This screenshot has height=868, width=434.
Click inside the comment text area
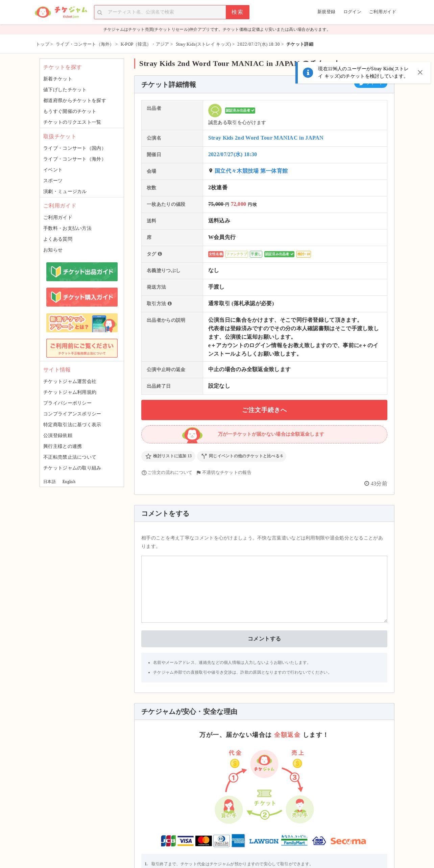(x=264, y=589)
